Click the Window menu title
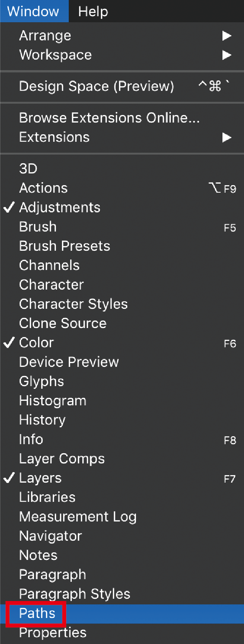 pyautogui.click(x=33, y=11)
